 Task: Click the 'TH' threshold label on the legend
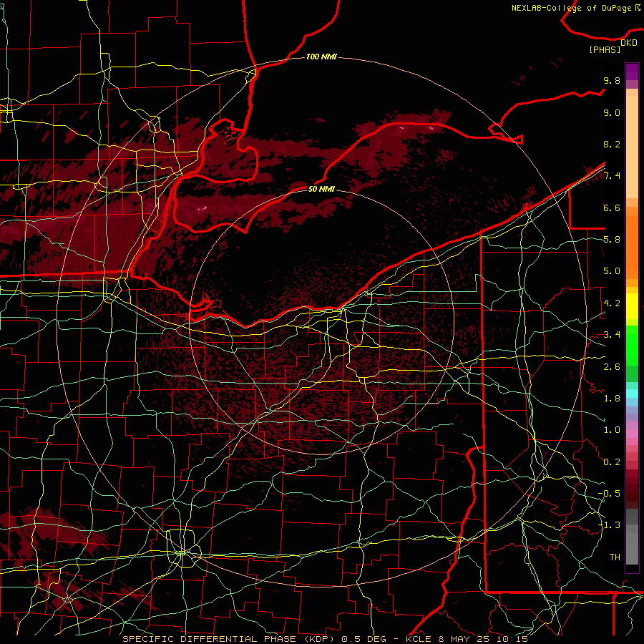(615, 557)
